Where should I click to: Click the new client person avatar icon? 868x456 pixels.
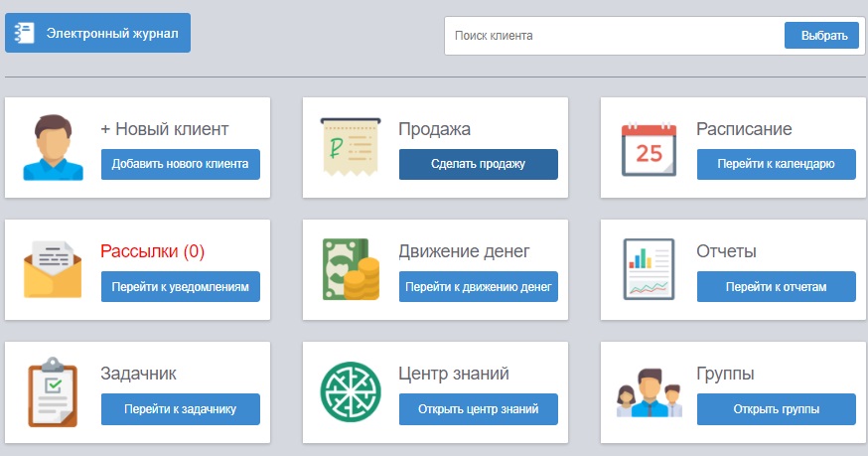pyautogui.click(x=54, y=147)
